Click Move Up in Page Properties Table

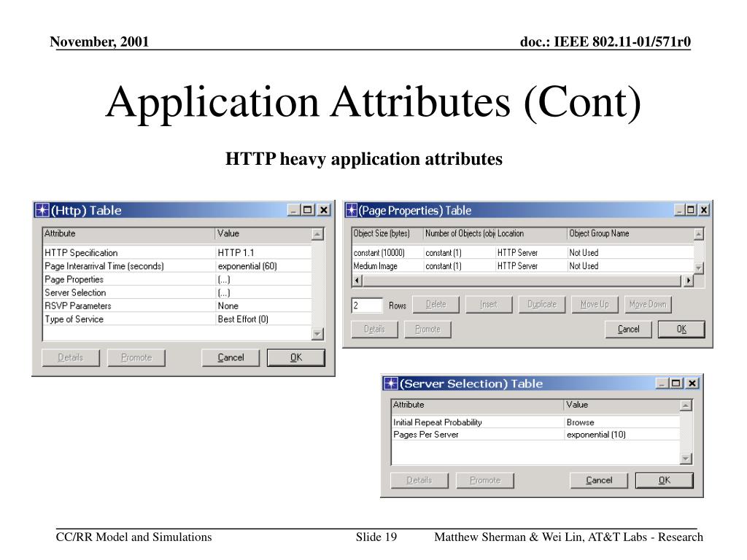[595, 304]
